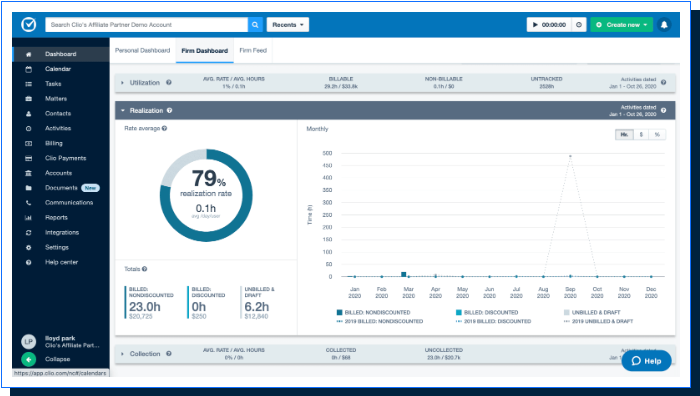This screenshot has height=396, width=700.
Task: Open Reports in sidebar
Action: (56, 218)
